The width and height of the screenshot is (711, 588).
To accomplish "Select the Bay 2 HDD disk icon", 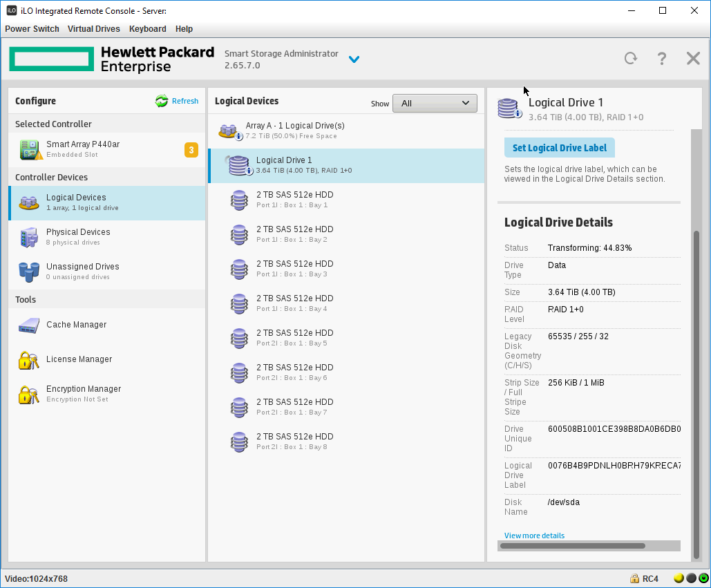I will [x=239, y=234].
